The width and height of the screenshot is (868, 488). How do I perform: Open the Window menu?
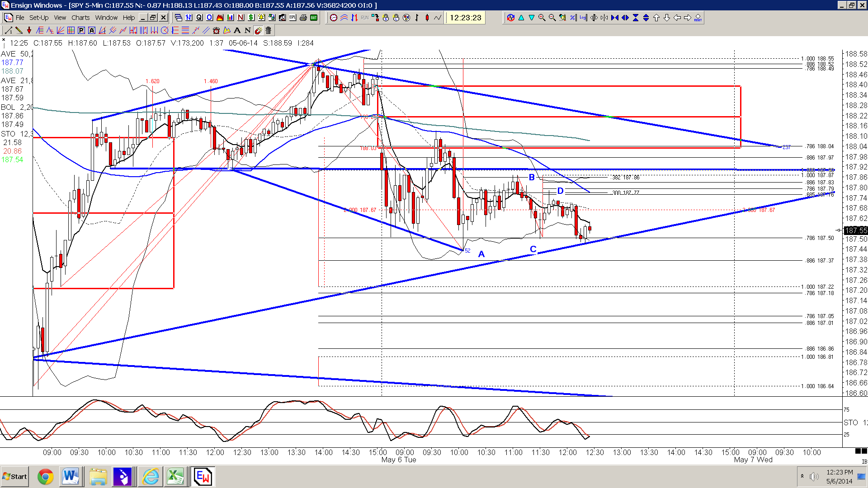106,18
